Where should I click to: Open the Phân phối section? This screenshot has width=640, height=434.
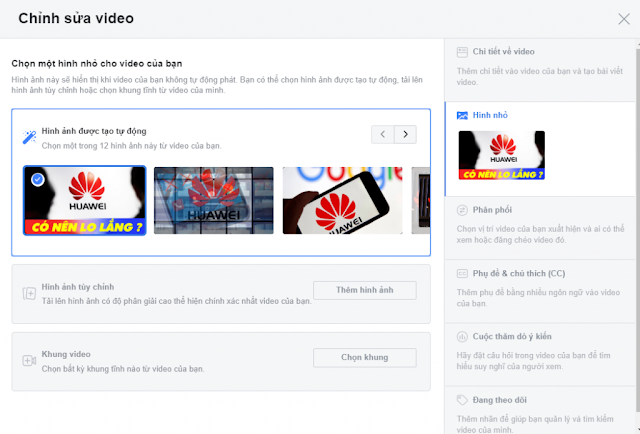[540, 228]
